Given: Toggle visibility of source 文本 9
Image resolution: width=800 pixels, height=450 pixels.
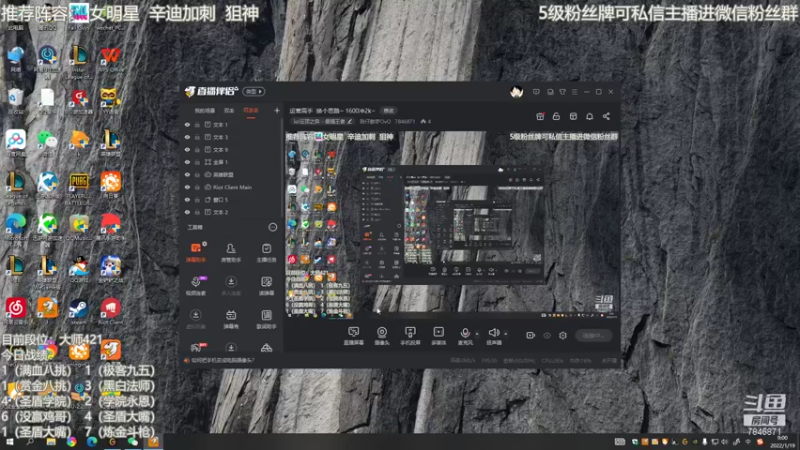Looking at the screenshot, I should click(187, 149).
